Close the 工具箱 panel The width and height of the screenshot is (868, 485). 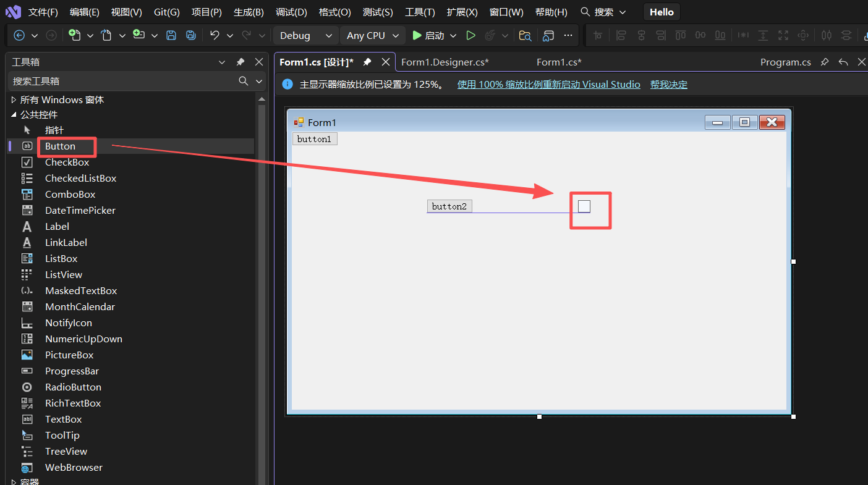click(x=259, y=62)
